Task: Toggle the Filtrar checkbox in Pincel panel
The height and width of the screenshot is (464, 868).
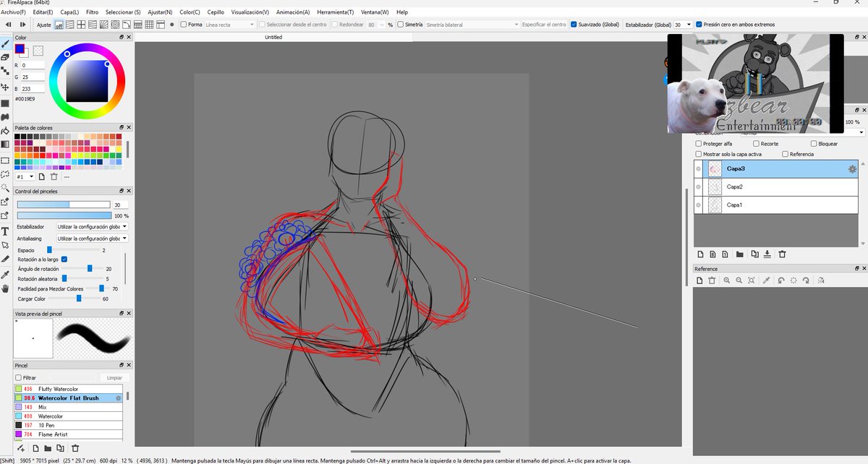Action: tap(18, 377)
